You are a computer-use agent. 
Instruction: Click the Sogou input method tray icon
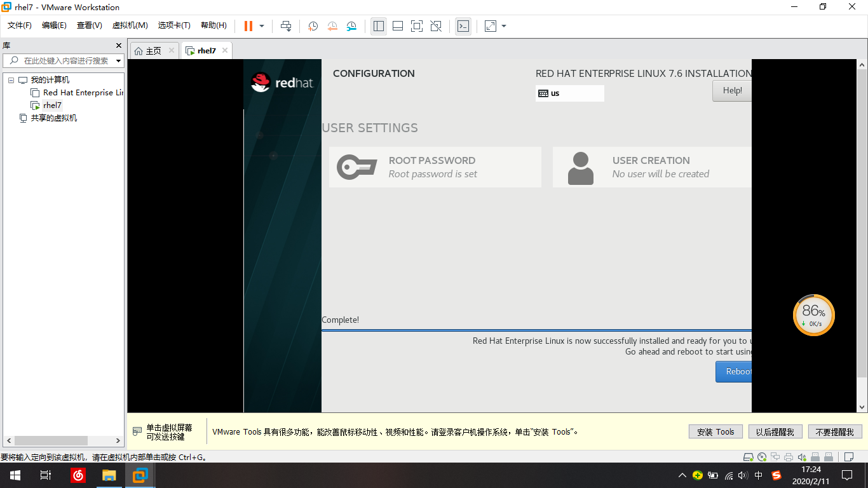coord(776,475)
